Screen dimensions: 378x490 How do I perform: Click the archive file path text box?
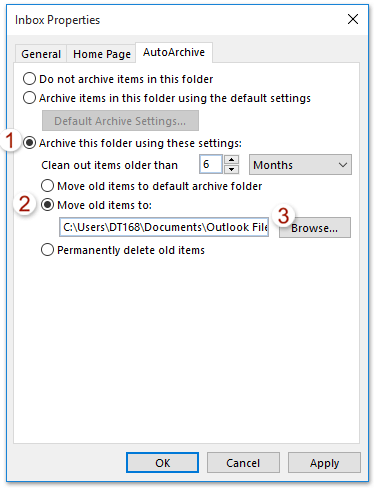[164, 227]
